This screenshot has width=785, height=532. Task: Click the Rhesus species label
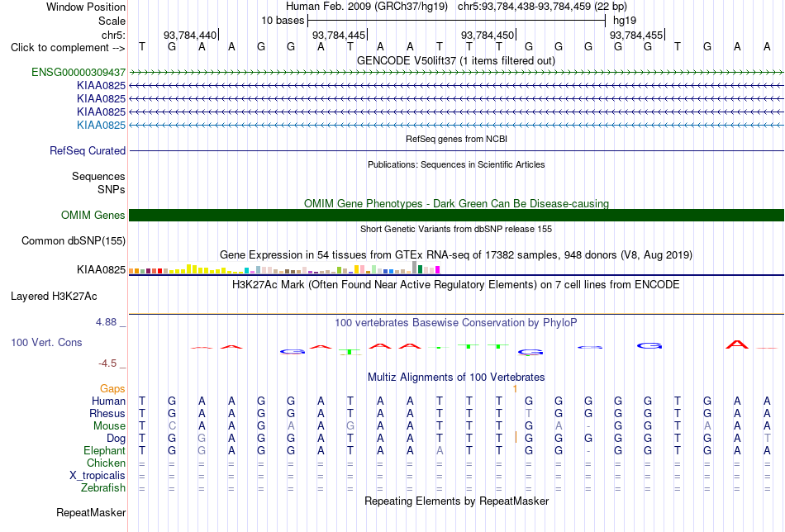click(107, 413)
